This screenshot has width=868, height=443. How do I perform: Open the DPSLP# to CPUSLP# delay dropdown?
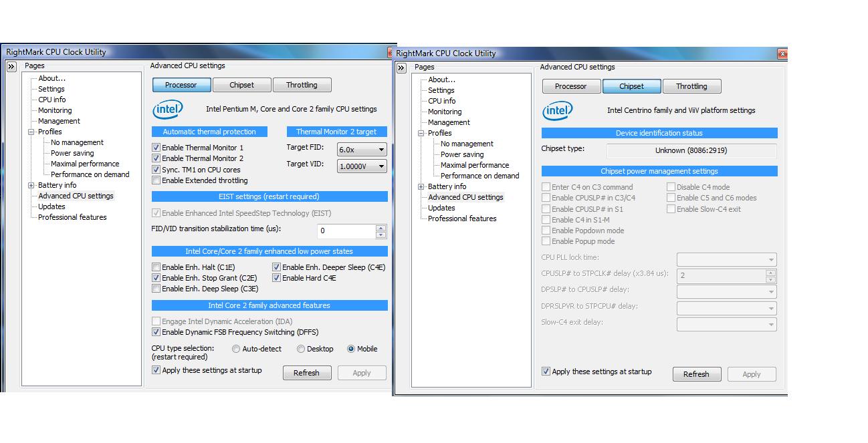pos(727,291)
